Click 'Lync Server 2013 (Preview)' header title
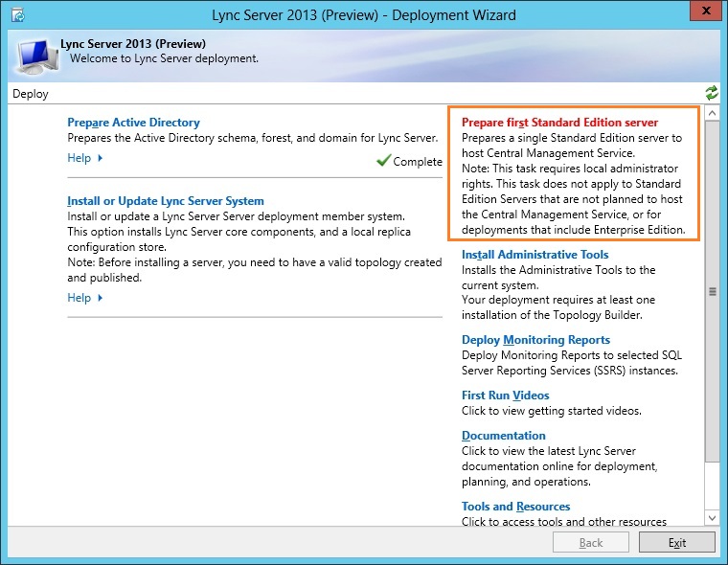This screenshot has height=565, width=728. coord(133,44)
